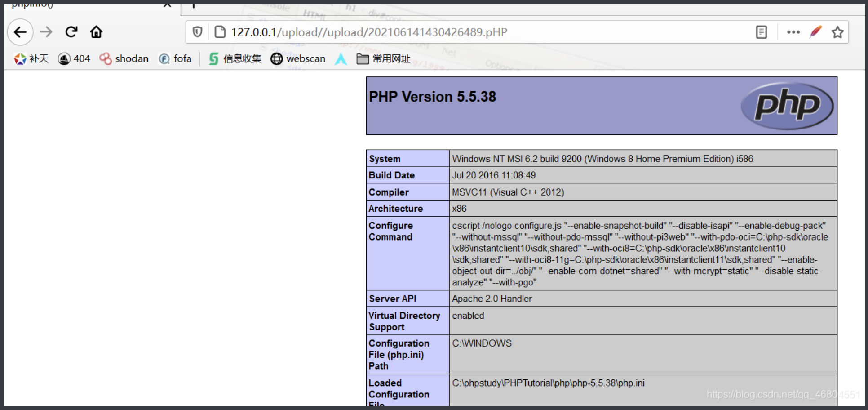Click the tracking protection shield icon
Screen dimensions: 868x410
(x=197, y=32)
